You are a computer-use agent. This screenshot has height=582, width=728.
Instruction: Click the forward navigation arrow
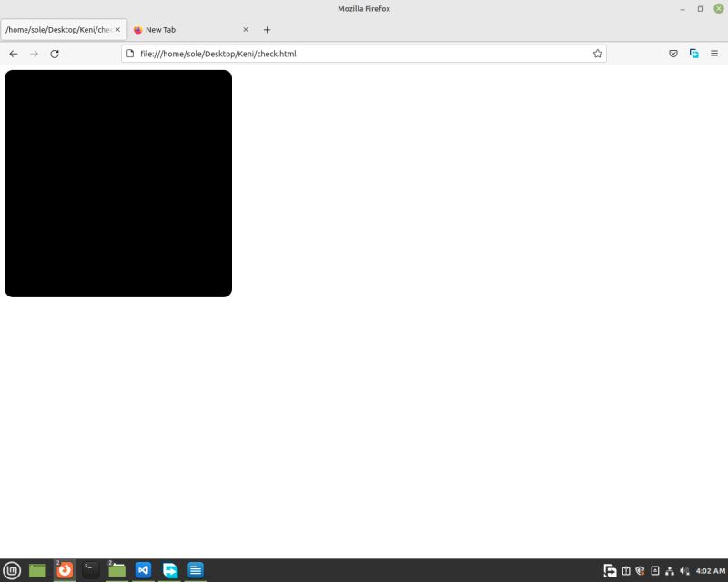(x=34, y=54)
